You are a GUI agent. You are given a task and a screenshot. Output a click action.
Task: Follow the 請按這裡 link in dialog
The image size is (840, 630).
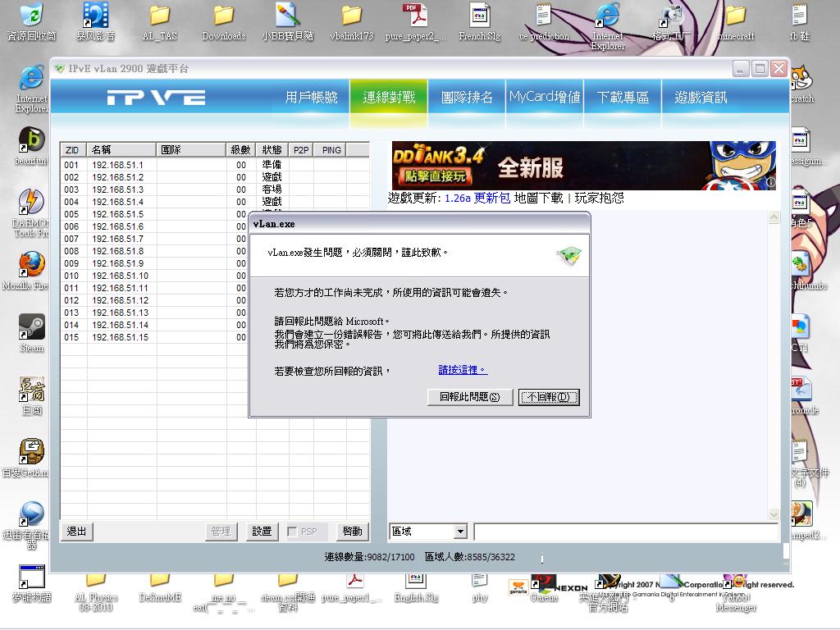tap(463, 371)
